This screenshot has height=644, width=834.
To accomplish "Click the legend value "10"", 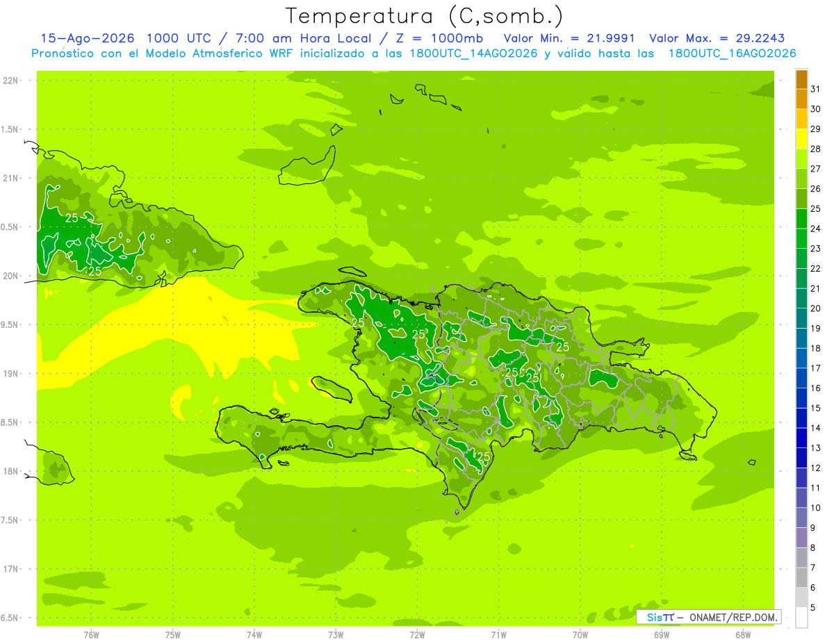I will pyautogui.click(x=816, y=508).
